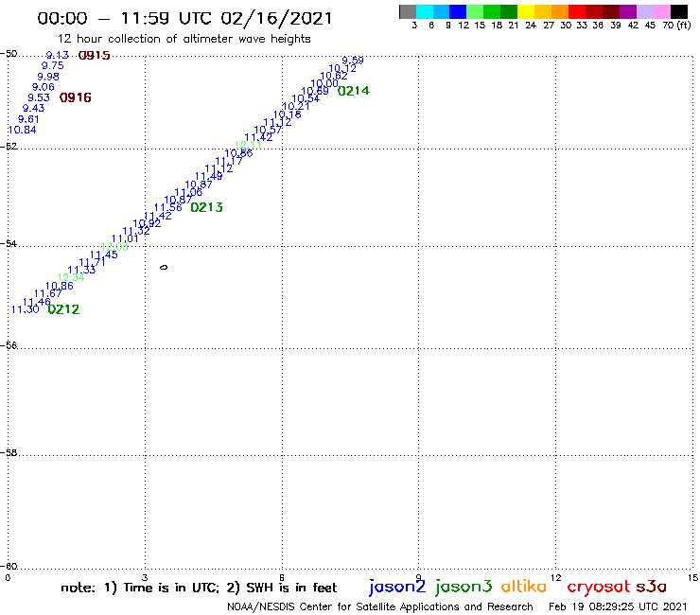Click the red 'cryosat' satellite legend label
The width and height of the screenshot is (700, 615).
(599, 587)
